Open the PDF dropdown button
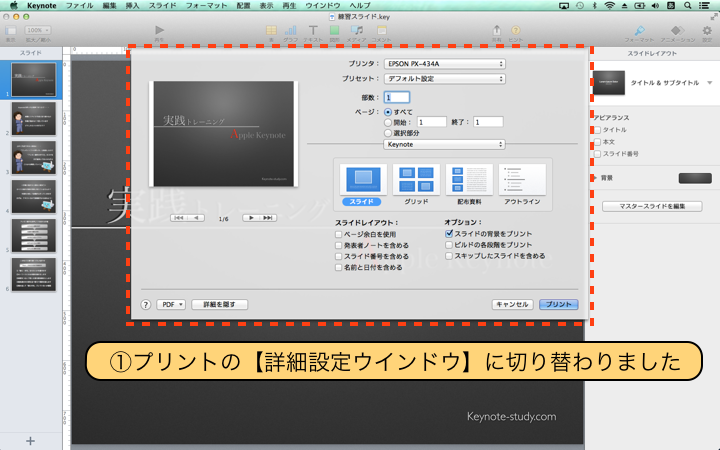The height and width of the screenshot is (450, 720). point(171,304)
